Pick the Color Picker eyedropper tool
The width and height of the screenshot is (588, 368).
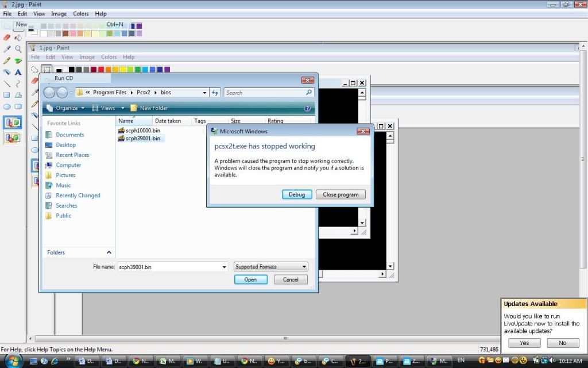coord(7,49)
